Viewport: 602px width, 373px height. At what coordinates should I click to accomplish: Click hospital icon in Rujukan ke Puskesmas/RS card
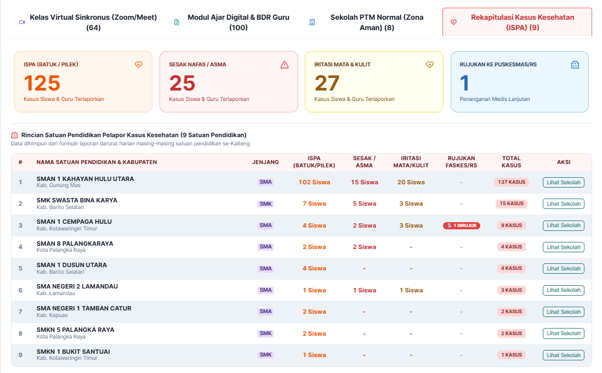tap(575, 64)
